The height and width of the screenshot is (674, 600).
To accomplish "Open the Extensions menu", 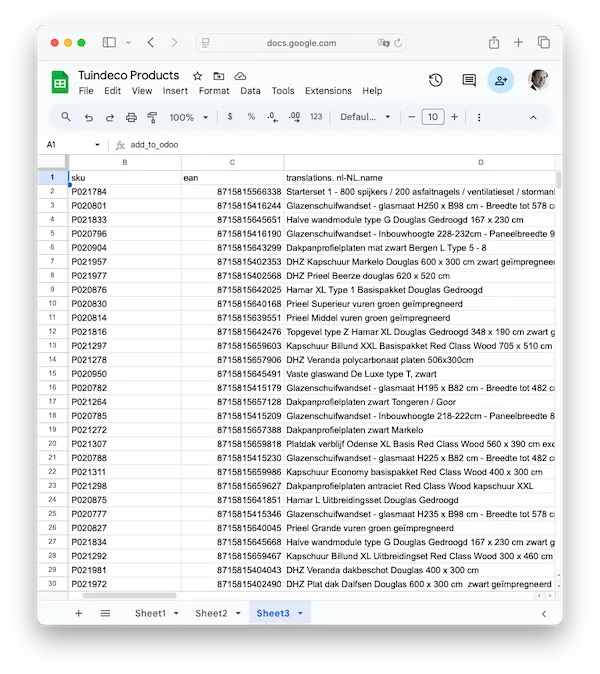I will (x=328, y=91).
